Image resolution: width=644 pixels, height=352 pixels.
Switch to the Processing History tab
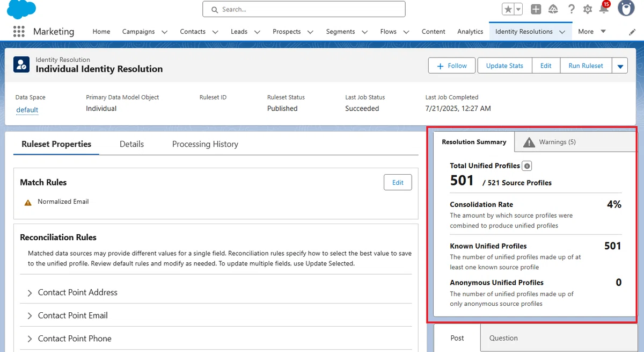point(205,144)
